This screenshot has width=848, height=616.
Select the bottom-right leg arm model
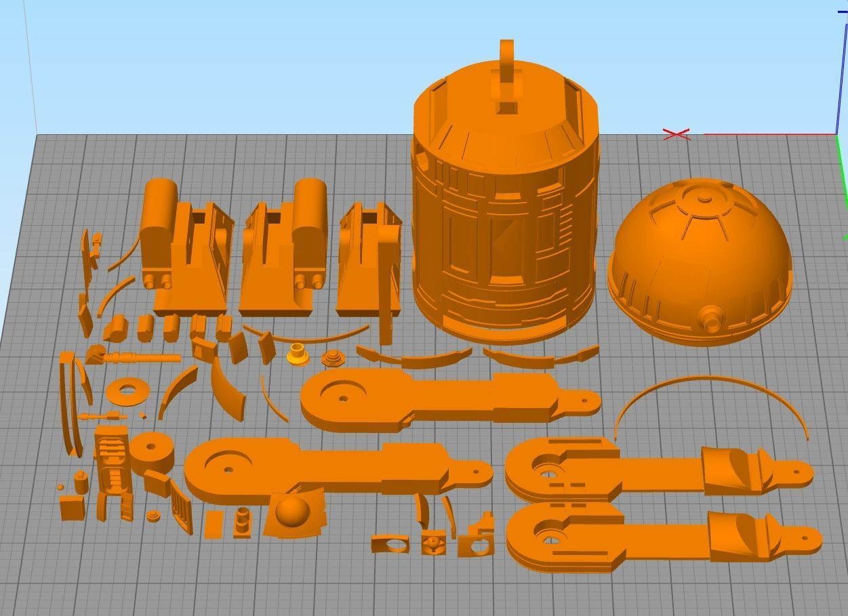click(x=663, y=537)
